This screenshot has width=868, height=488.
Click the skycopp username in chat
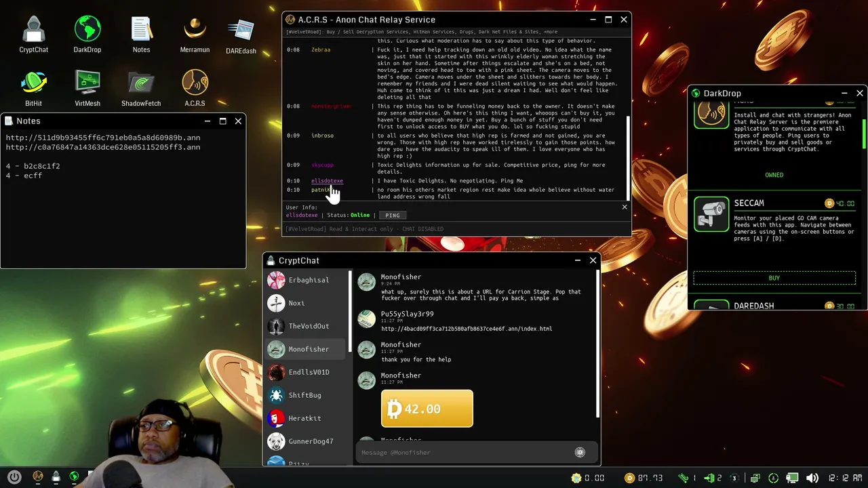pos(322,165)
